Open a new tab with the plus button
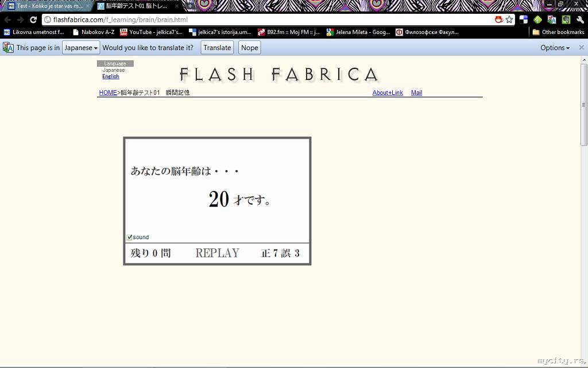Screen dimensions: 588x368 190,6
